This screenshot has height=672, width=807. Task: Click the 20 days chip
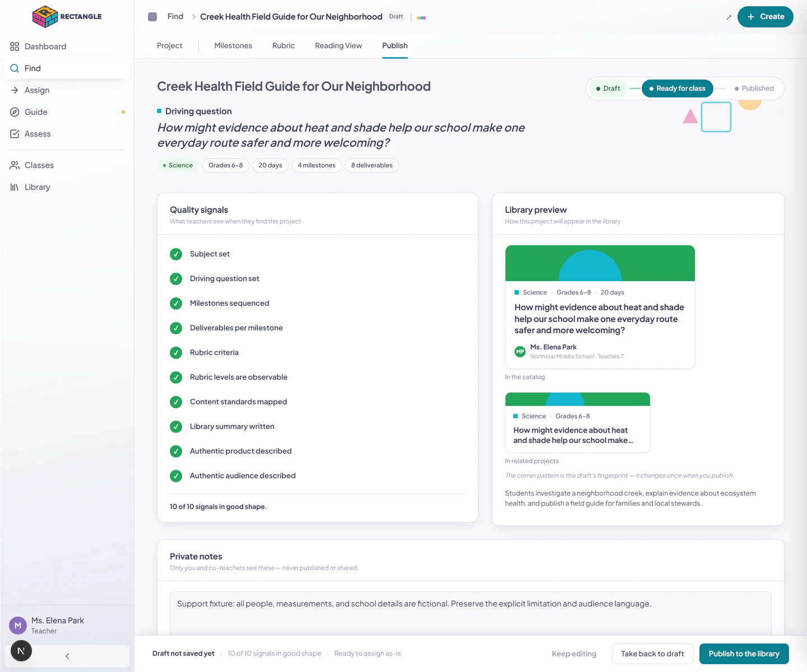[271, 165]
